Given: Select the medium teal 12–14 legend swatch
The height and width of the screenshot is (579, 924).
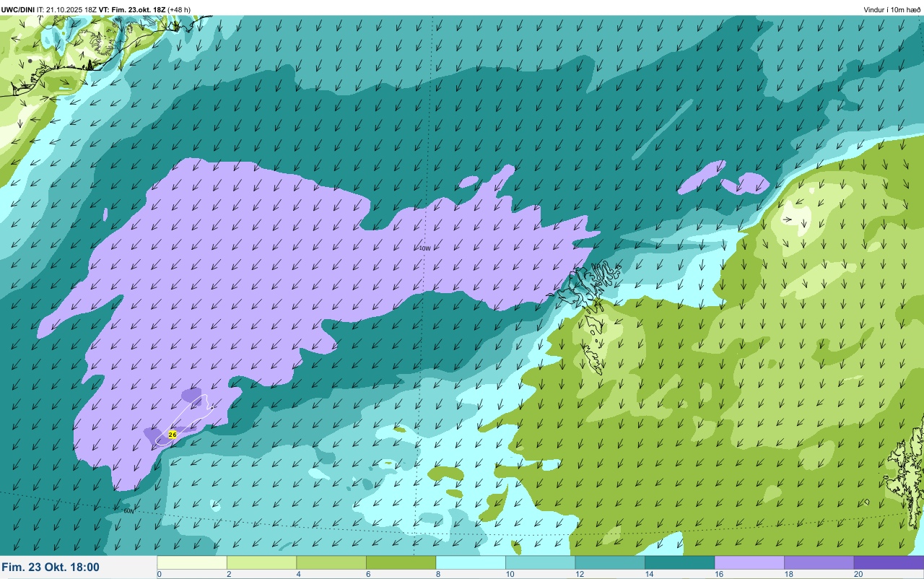Looking at the screenshot, I should pyautogui.click(x=610, y=562).
